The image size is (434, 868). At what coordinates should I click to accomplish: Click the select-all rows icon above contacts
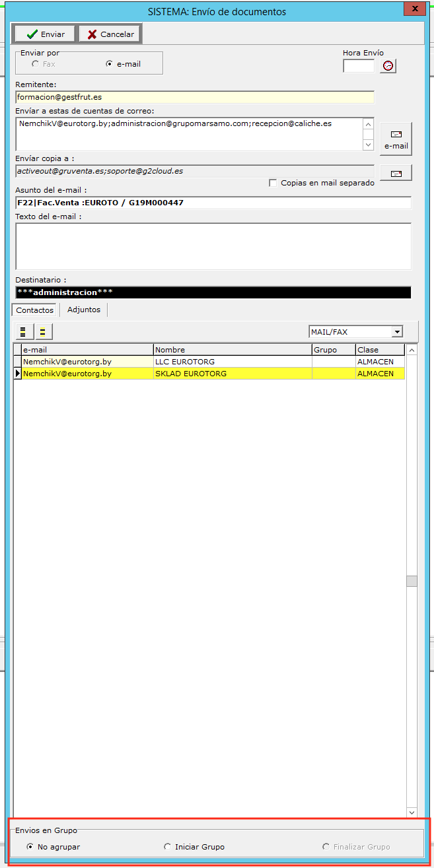(x=23, y=331)
